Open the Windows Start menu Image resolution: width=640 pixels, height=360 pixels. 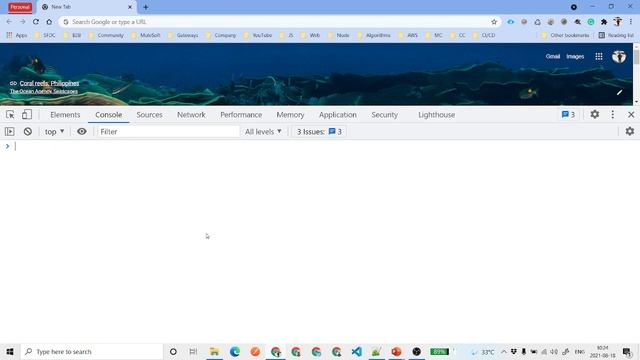click(10, 351)
